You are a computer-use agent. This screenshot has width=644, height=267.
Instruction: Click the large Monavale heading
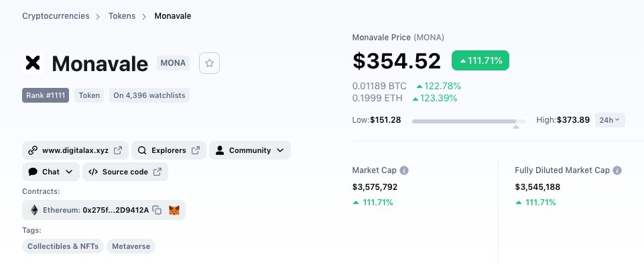coord(100,64)
